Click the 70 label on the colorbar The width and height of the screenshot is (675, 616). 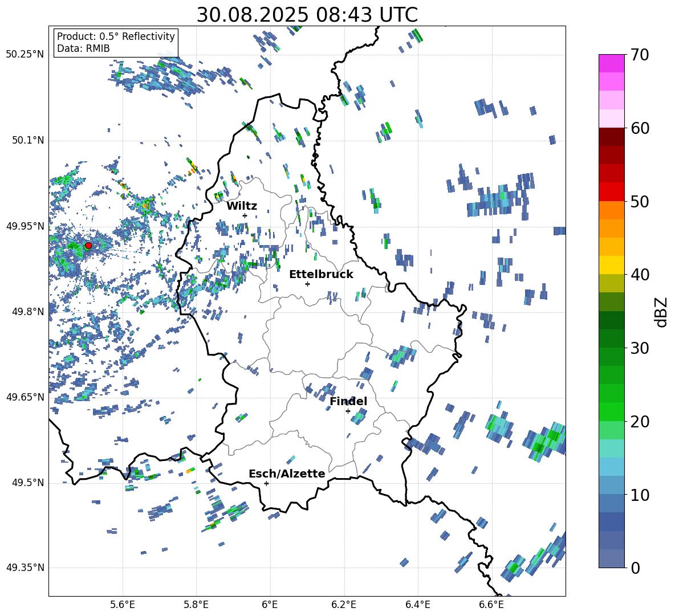639,55
